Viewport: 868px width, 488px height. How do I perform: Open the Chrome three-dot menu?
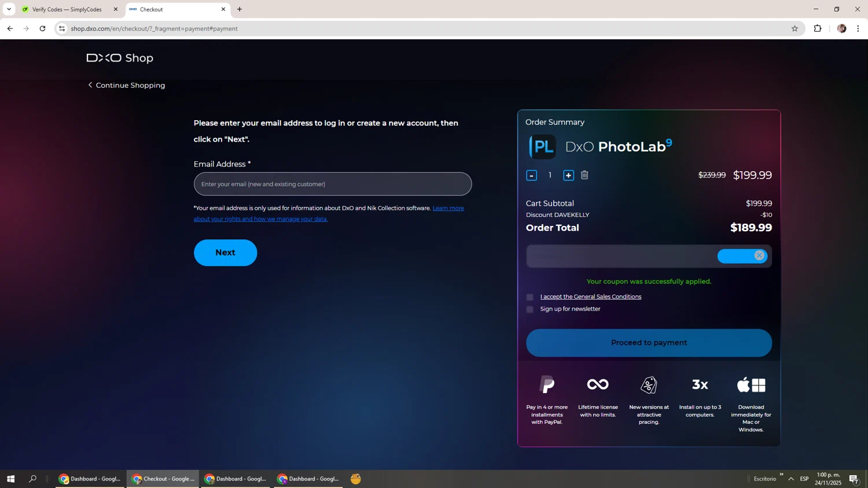(858, 28)
